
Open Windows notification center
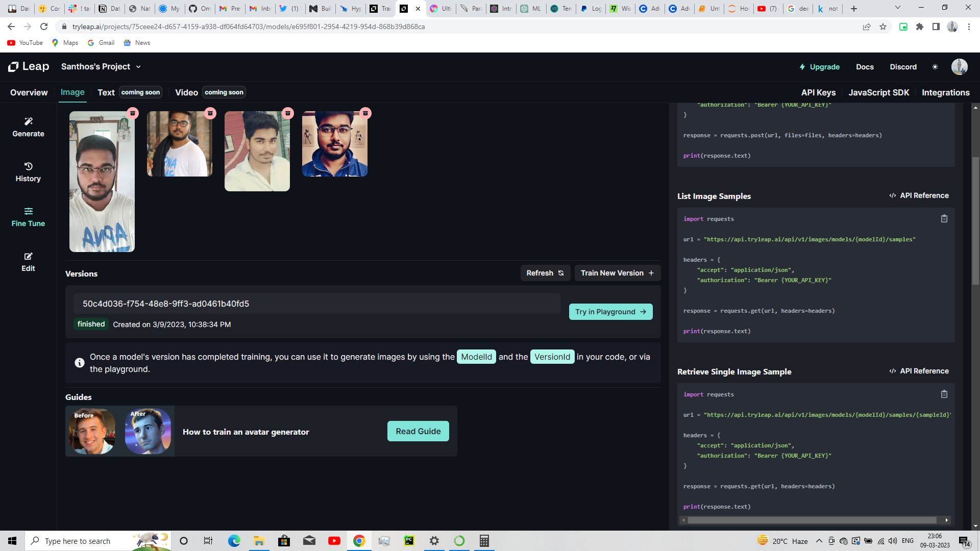[964, 541]
